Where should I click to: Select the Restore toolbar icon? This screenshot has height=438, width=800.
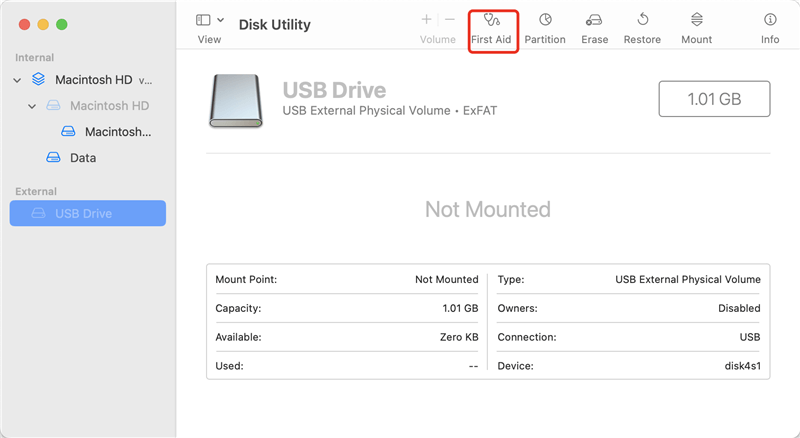(x=642, y=28)
